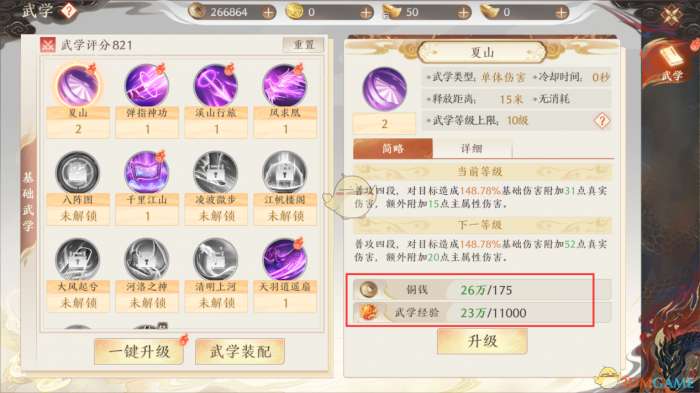Click the 重置 reset button
Screen dimensions: 700x393
point(304,45)
